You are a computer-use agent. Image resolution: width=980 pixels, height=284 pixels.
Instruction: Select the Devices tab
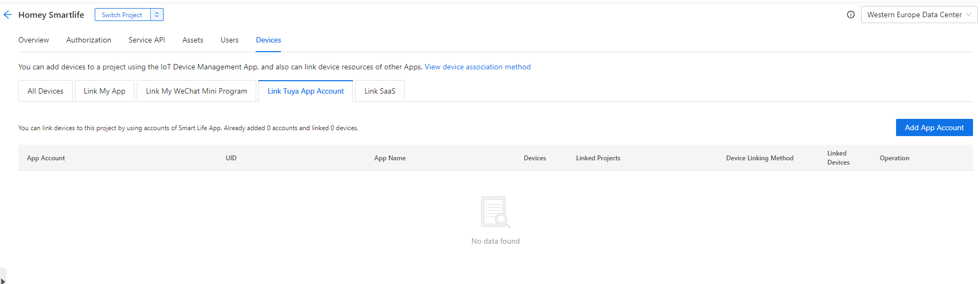[269, 40]
